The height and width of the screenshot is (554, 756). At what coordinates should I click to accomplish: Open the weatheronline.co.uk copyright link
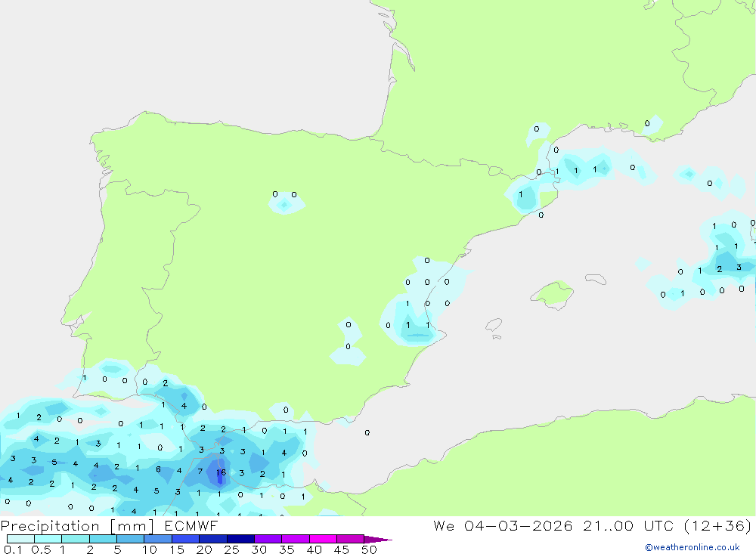[692, 547]
